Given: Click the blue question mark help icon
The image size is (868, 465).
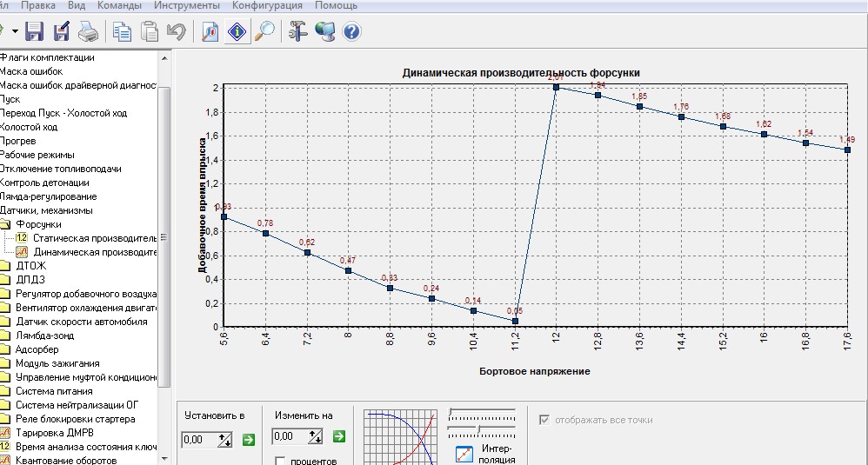Looking at the screenshot, I should point(352,32).
